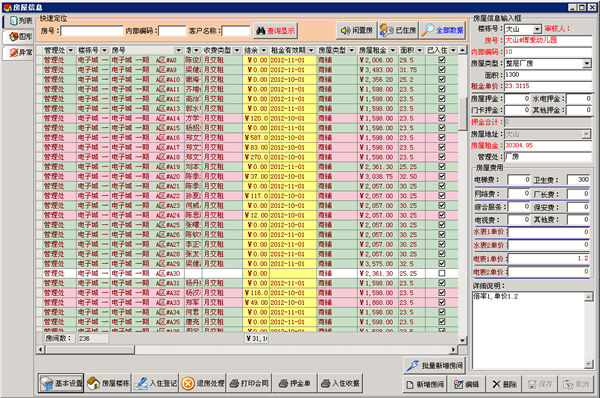Click the horizontal scrollbar right arrow
This screenshot has width=600, height=398.
pos(453,349)
